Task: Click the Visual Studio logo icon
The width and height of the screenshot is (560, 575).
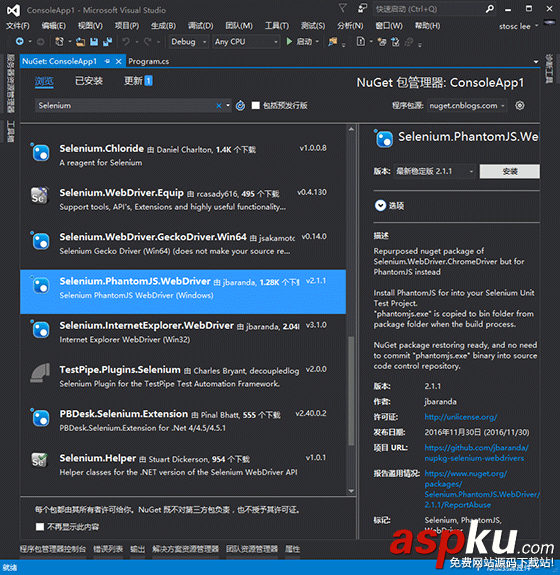Action: click(x=14, y=10)
